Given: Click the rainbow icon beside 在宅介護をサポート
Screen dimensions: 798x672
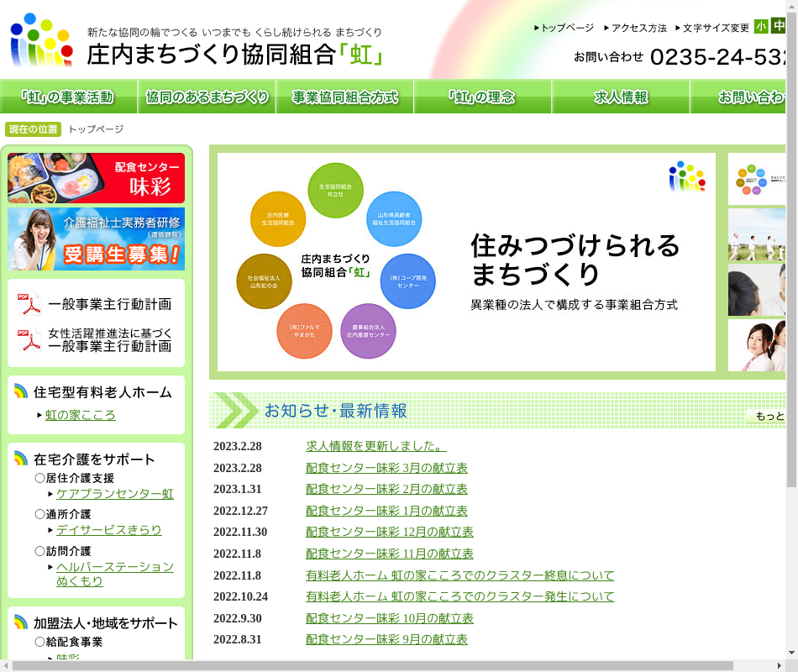Looking at the screenshot, I should pyautogui.click(x=21, y=459).
